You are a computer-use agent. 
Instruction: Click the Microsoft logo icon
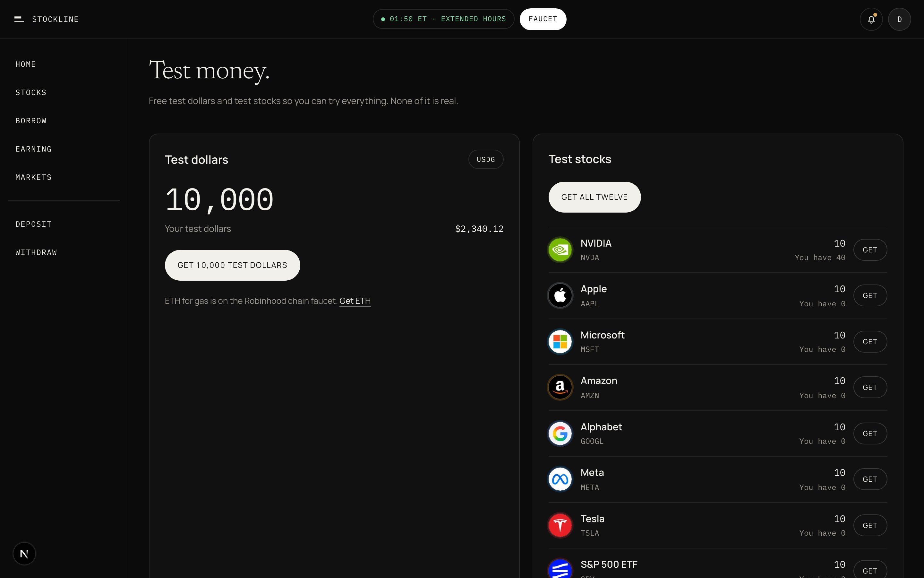point(560,341)
